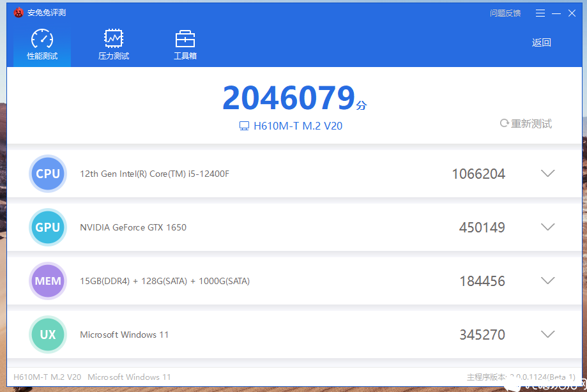Click the 主程序版本 version text in status bar

pos(521,377)
